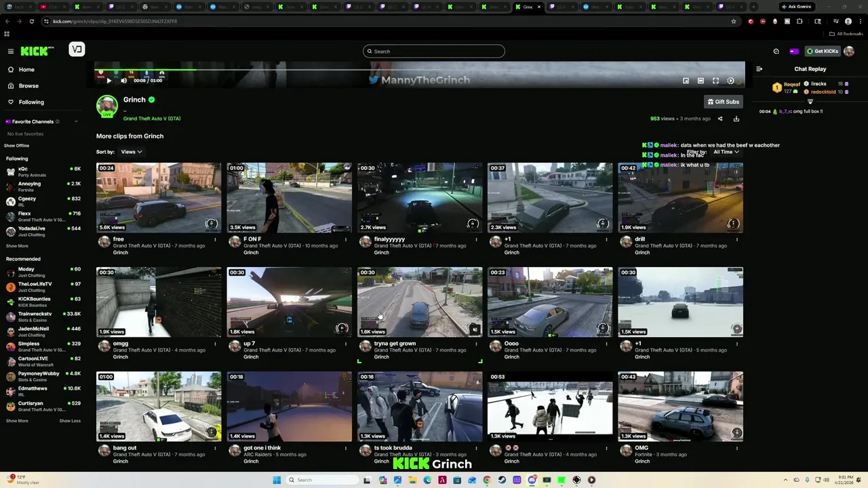868x488 pixels.
Task: Click the KICK logo
Action: [x=35, y=51]
